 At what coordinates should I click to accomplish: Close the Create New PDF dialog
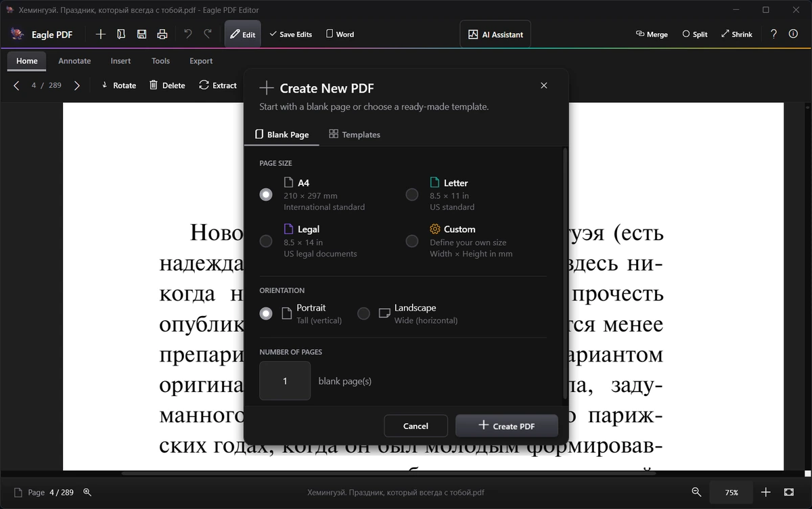coord(544,85)
